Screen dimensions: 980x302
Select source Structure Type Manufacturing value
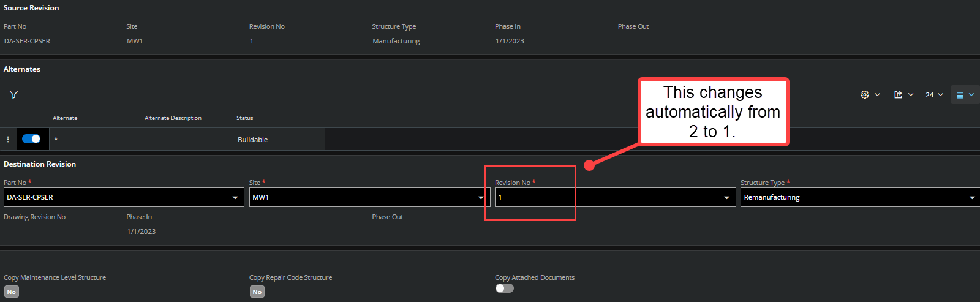[x=396, y=41]
